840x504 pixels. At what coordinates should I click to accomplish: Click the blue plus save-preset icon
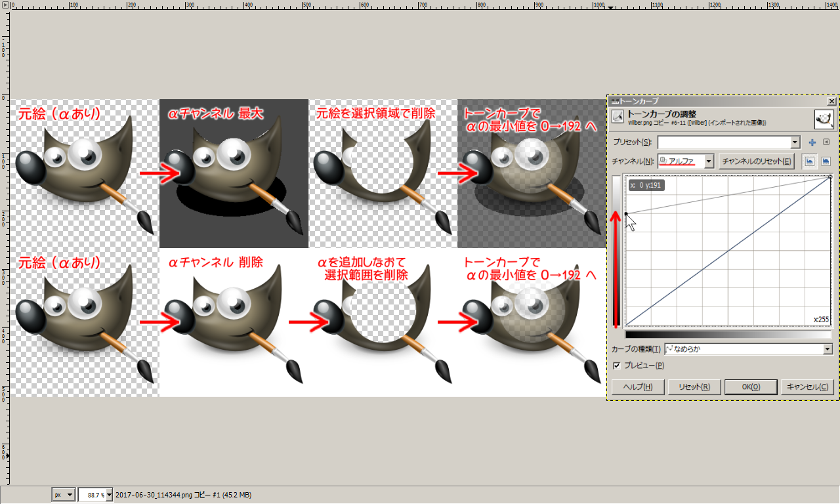[x=812, y=142]
